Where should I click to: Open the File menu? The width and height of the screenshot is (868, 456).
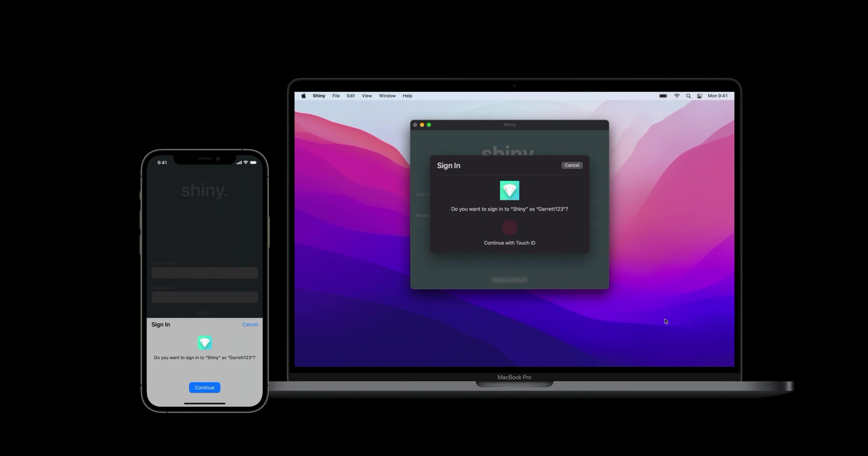coord(336,96)
